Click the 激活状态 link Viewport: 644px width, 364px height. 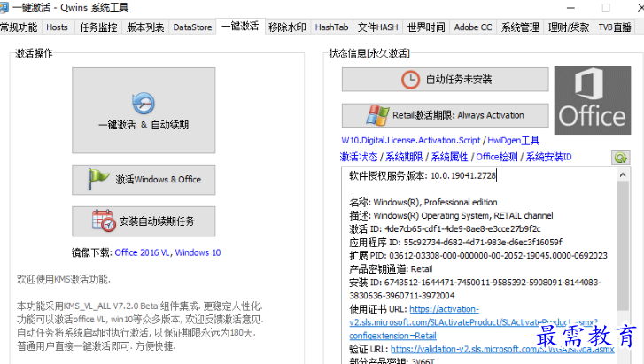coord(359,157)
